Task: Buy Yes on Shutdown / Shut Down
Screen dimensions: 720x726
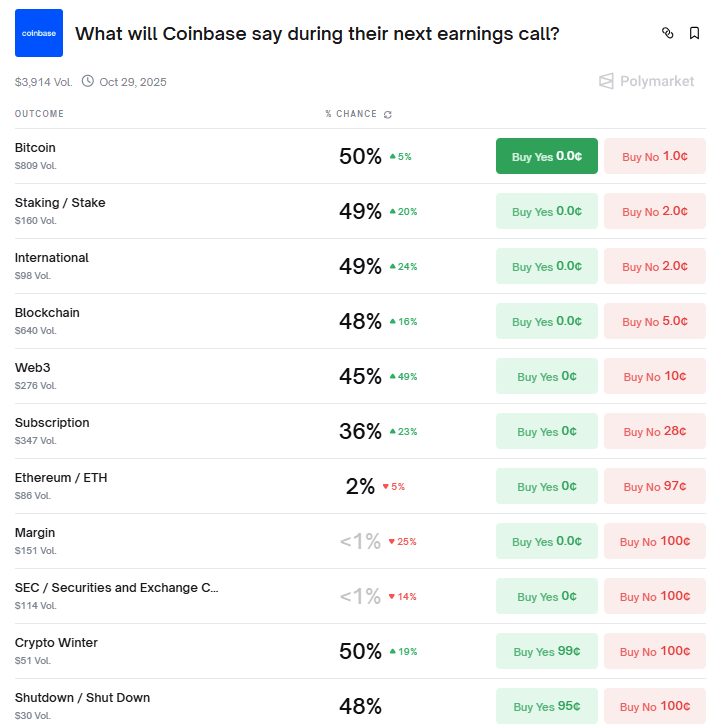Action: (x=546, y=706)
